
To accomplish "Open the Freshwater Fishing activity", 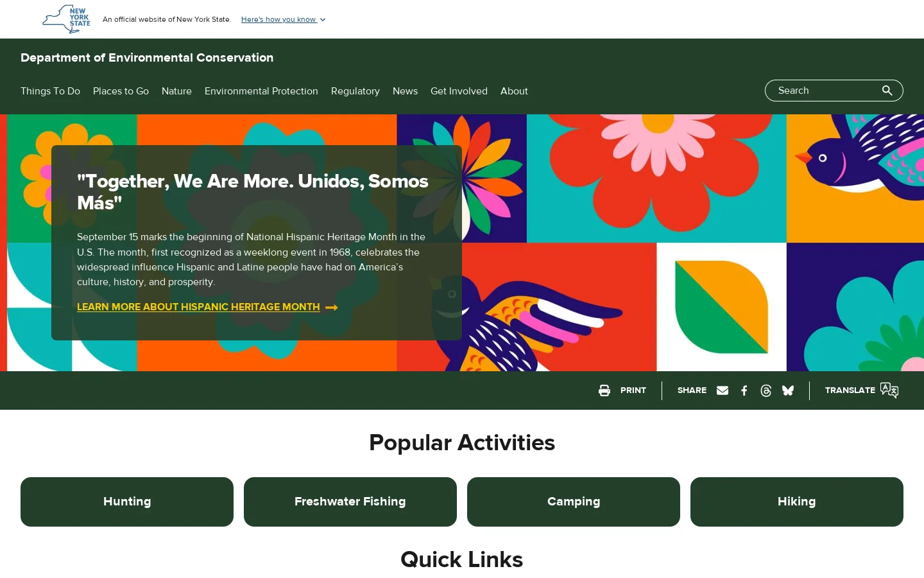I will 350,502.
